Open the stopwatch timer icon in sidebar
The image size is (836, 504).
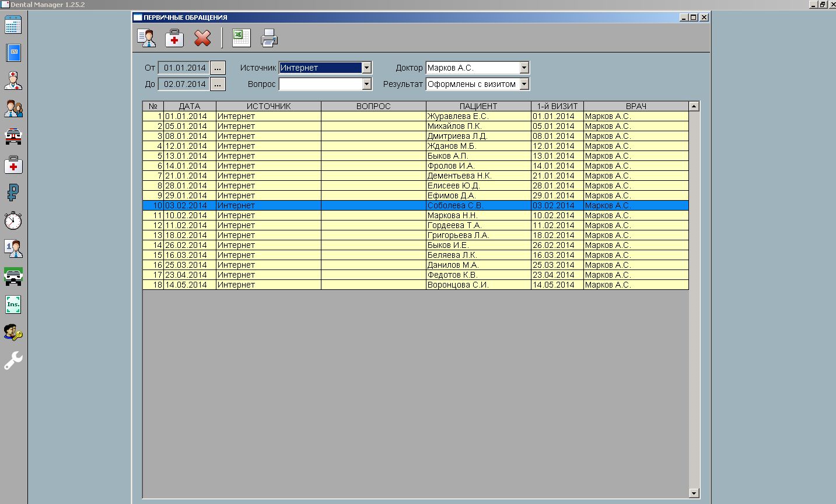click(x=13, y=220)
